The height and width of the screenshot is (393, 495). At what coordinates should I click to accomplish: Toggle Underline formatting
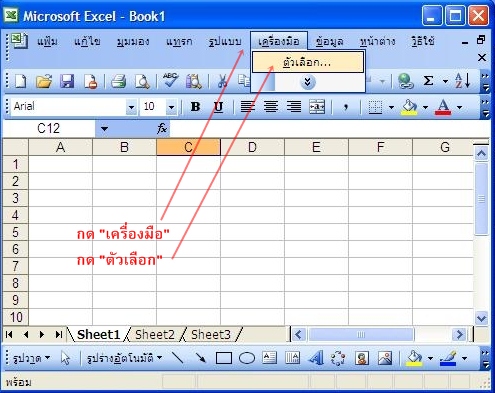pyautogui.click(x=218, y=107)
